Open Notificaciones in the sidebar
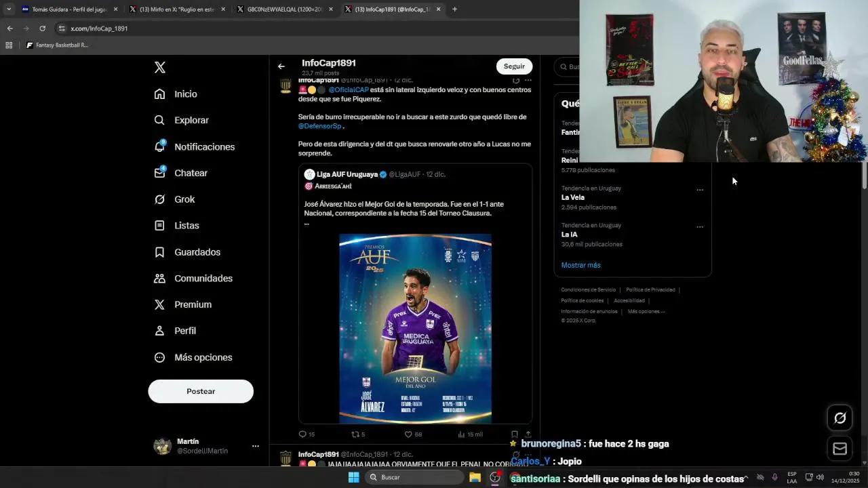 (194, 146)
